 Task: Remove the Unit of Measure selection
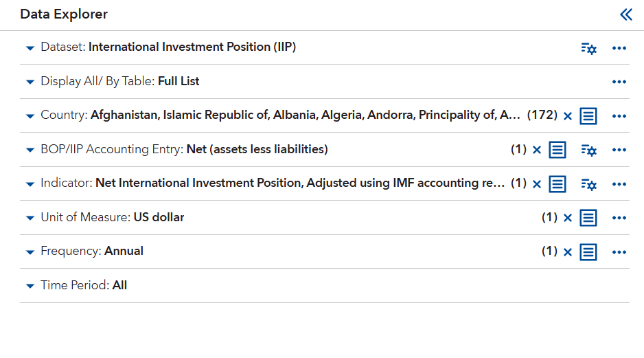[x=568, y=218]
